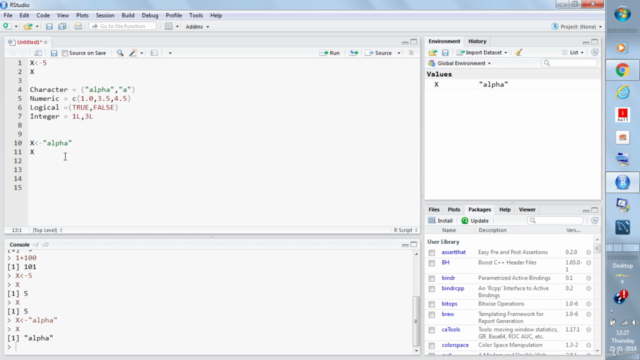Check the bindr package checkbox
The width and height of the screenshot is (640, 360).
431,278
